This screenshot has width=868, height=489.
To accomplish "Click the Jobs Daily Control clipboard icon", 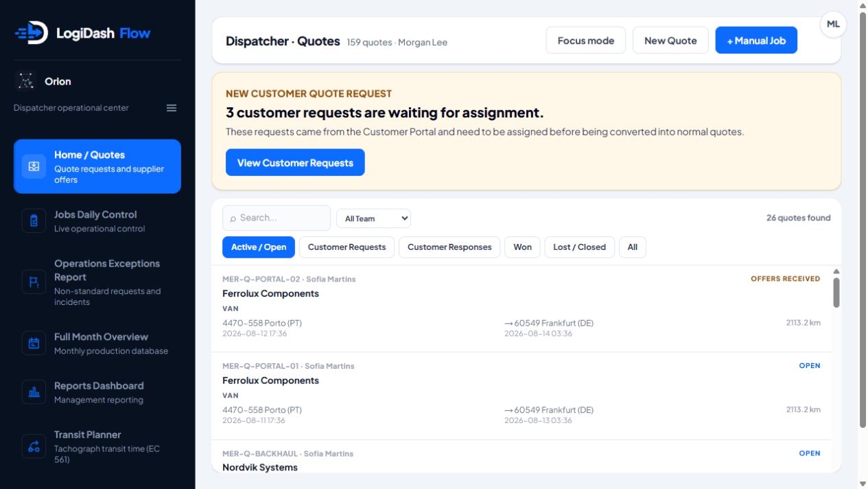I will [x=34, y=221].
